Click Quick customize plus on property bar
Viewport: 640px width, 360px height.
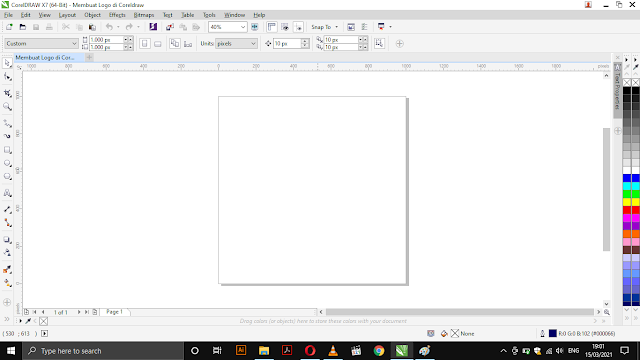tap(400, 44)
